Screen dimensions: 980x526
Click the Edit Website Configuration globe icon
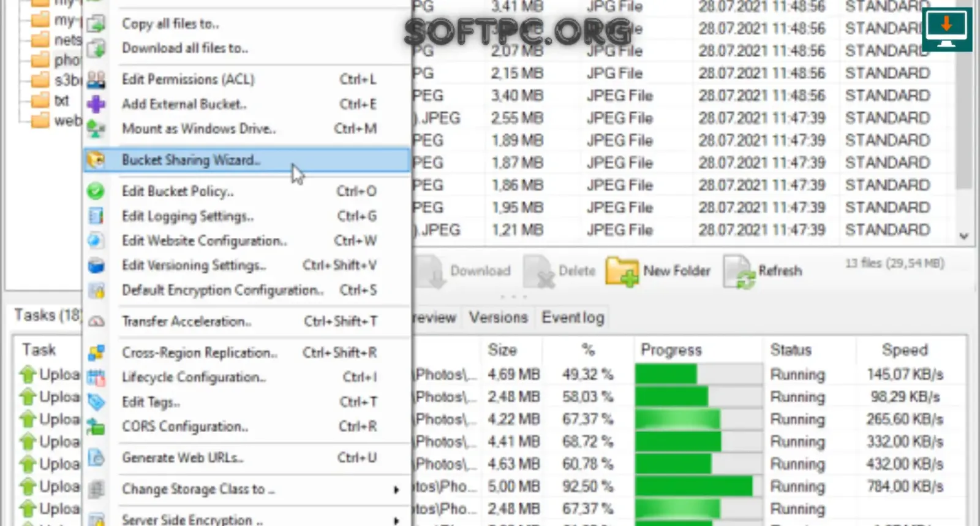tap(96, 240)
